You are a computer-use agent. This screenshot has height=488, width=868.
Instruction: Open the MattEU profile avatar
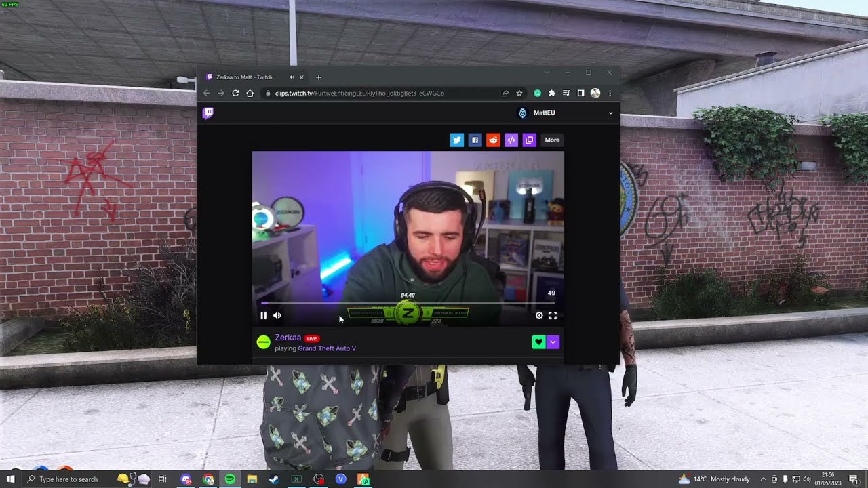point(522,113)
